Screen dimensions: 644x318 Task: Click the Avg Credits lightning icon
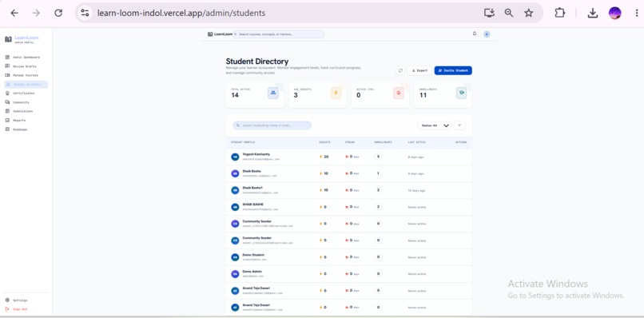(336, 93)
